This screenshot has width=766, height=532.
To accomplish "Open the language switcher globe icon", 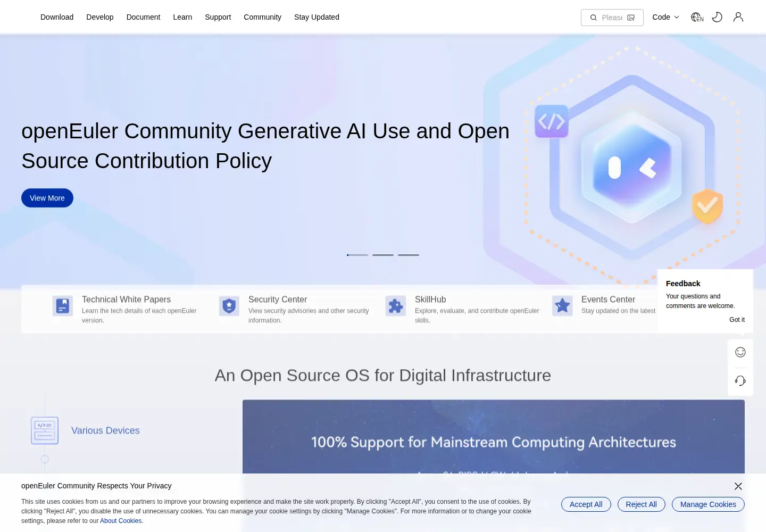I will click(x=697, y=17).
